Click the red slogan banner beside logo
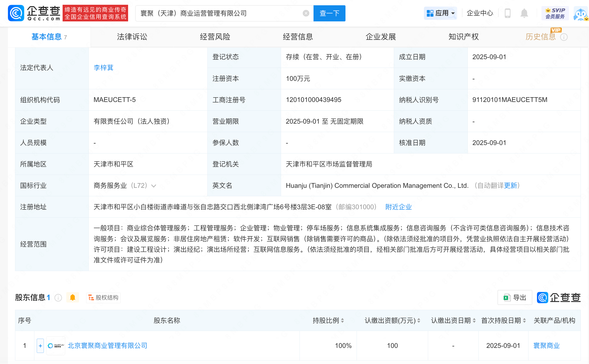 tap(95, 13)
